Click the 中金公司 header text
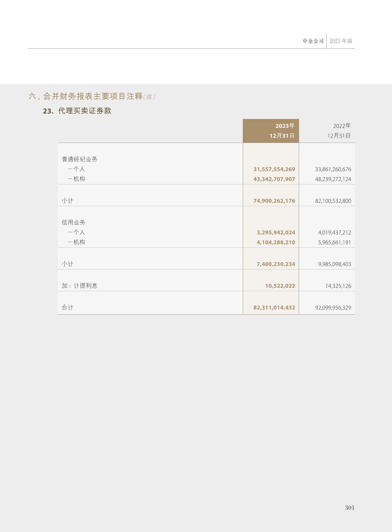 pyautogui.click(x=313, y=41)
